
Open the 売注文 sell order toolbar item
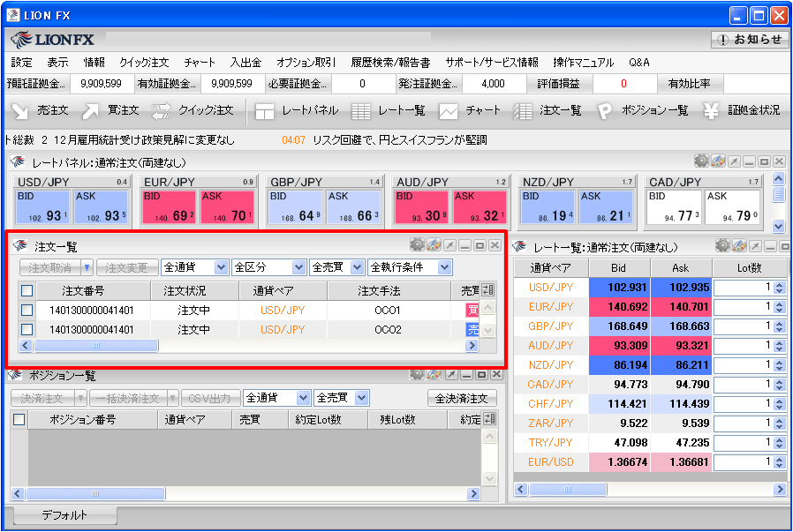coord(40,110)
